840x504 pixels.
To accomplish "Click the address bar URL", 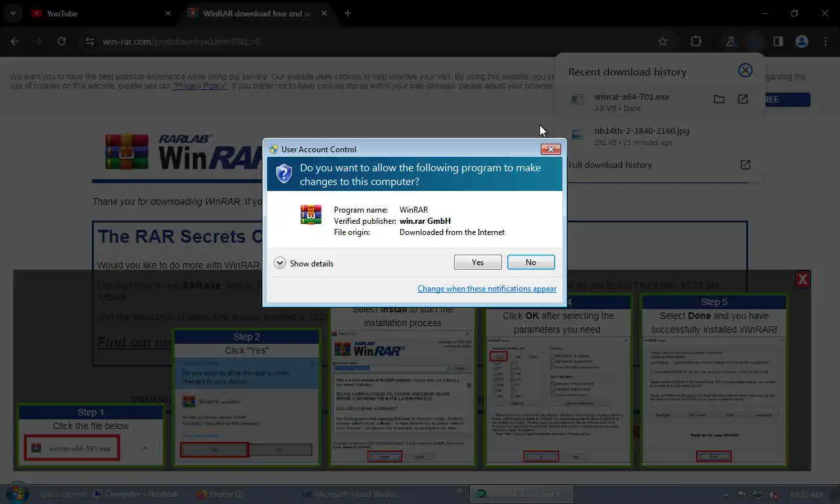I will click(182, 41).
